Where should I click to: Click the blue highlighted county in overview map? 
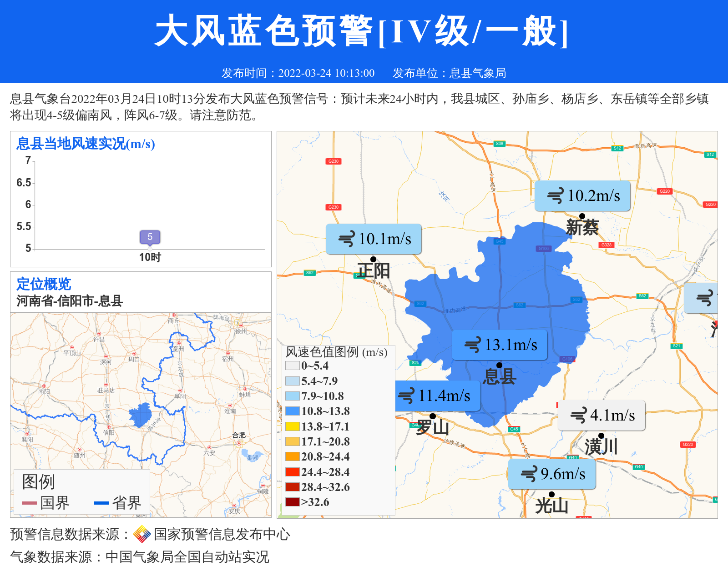click(141, 415)
